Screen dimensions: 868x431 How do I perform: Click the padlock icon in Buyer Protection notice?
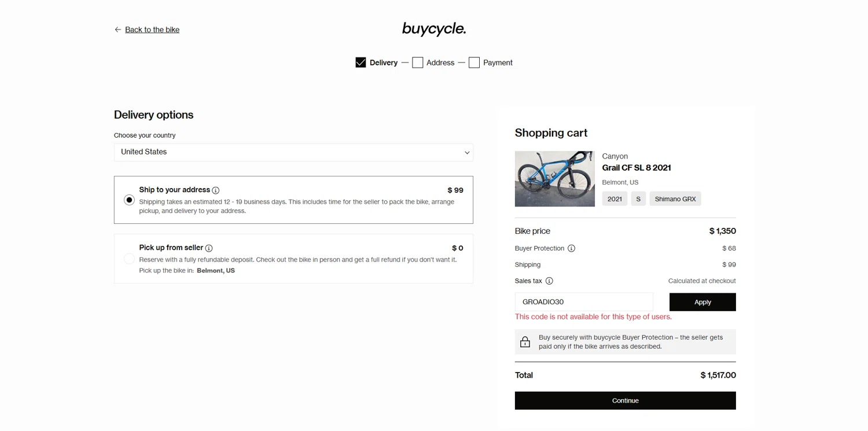point(525,342)
